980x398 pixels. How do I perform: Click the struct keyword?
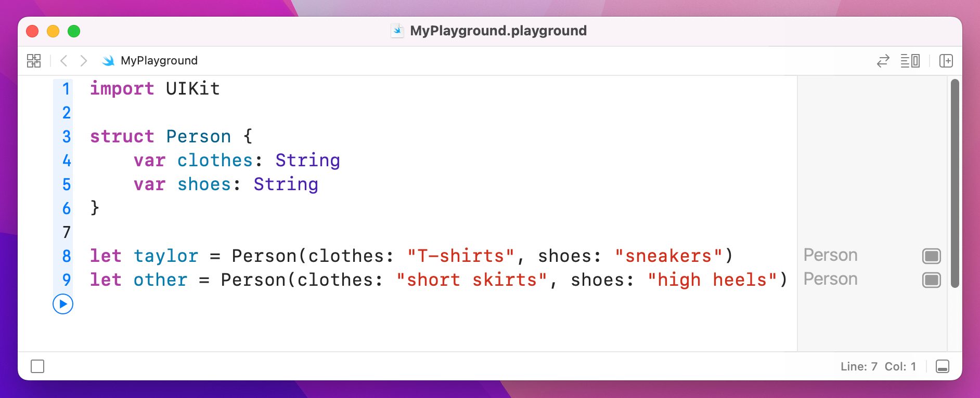[x=122, y=137]
